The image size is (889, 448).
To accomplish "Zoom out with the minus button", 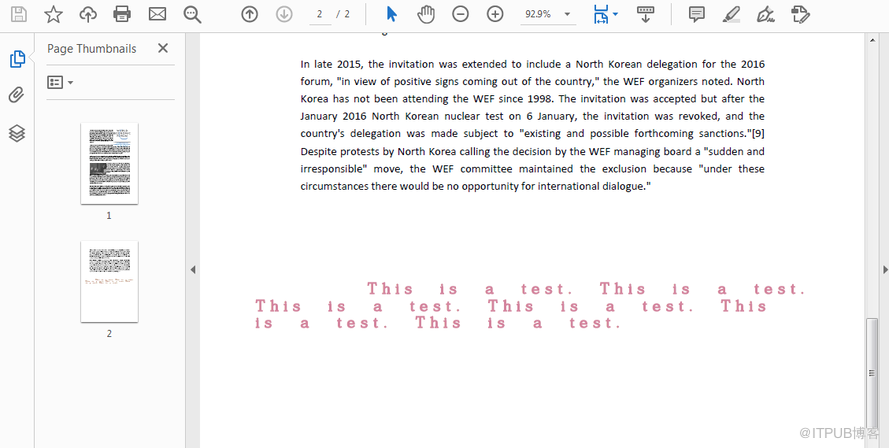I will [460, 14].
